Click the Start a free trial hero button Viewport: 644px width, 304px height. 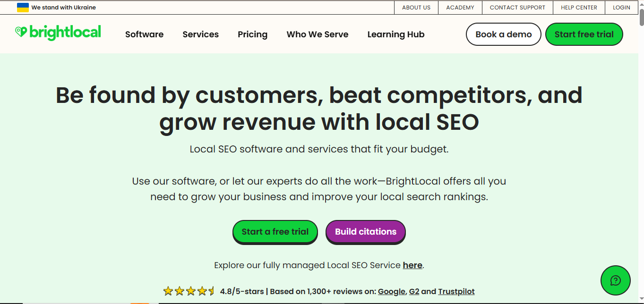pyautogui.click(x=275, y=232)
